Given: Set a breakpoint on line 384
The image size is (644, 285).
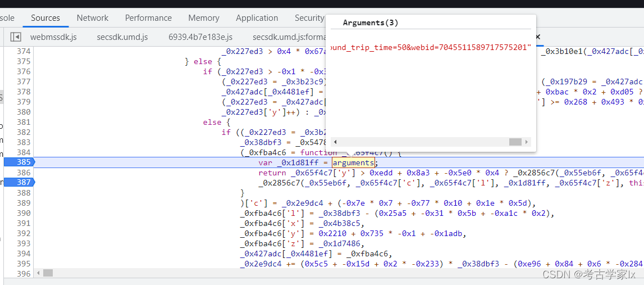Looking at the screenshot, I should [x=24, y=152].
